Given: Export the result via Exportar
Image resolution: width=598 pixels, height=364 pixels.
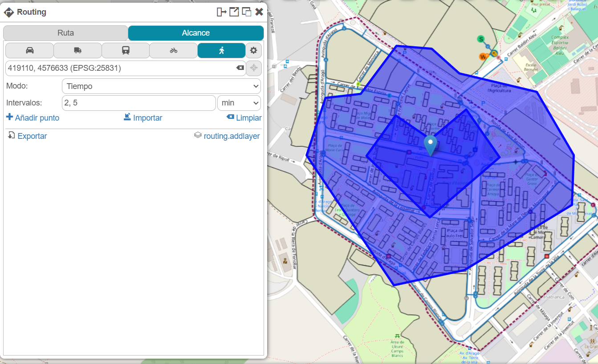Looking at the screenshot, I should point(27,136).
